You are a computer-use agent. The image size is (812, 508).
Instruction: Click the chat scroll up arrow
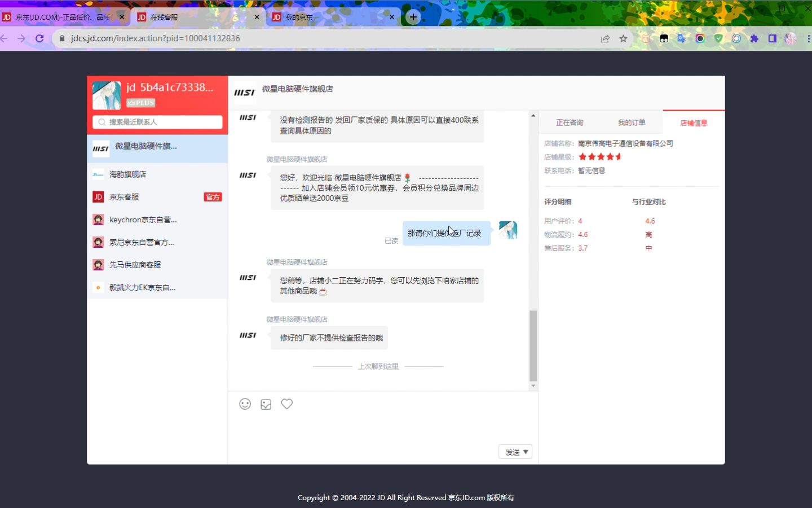click(x=533, y=115)
